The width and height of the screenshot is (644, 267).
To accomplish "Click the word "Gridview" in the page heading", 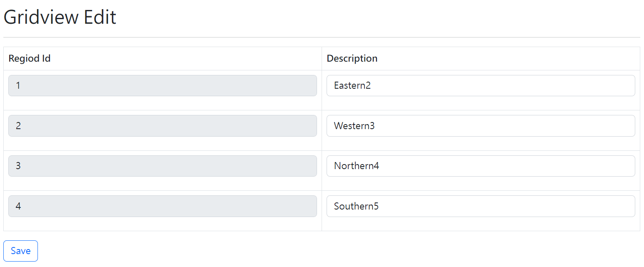I will tap(41, 17).
